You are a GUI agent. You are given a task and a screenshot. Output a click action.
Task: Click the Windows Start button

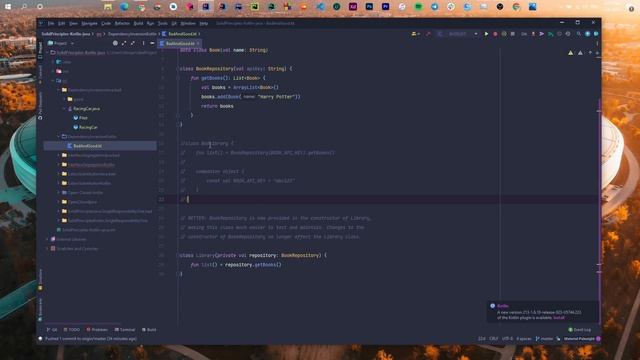point(8,7)
